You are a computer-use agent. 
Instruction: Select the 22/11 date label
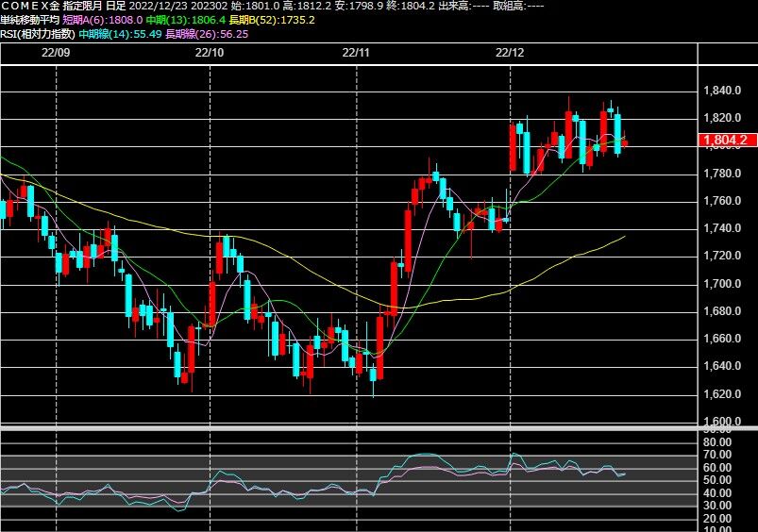pos(356,52)
